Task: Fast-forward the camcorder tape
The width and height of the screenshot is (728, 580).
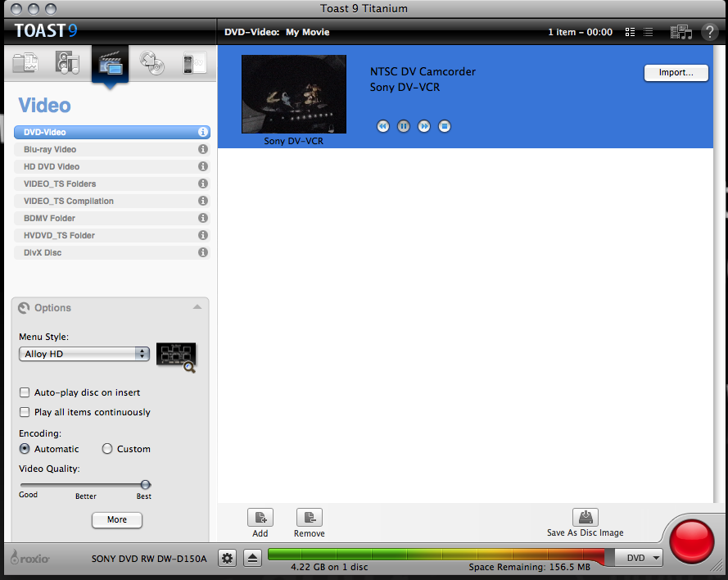Action: pyautogui.click(x=424, y=126)
